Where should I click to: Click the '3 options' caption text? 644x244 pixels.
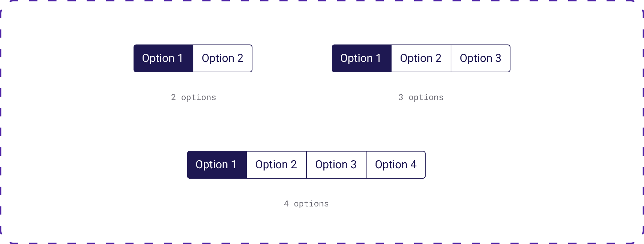click(x=421, y=98)
